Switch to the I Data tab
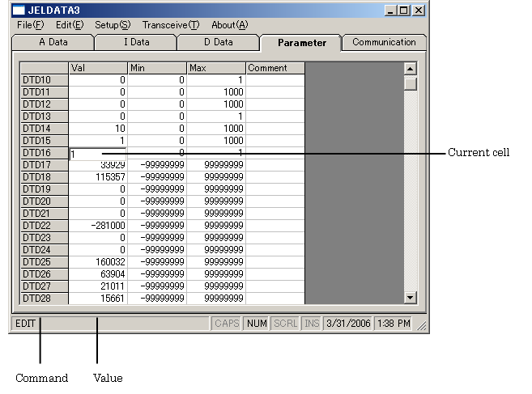The height and width of the screenshot is (394, 532). point(136,42)
